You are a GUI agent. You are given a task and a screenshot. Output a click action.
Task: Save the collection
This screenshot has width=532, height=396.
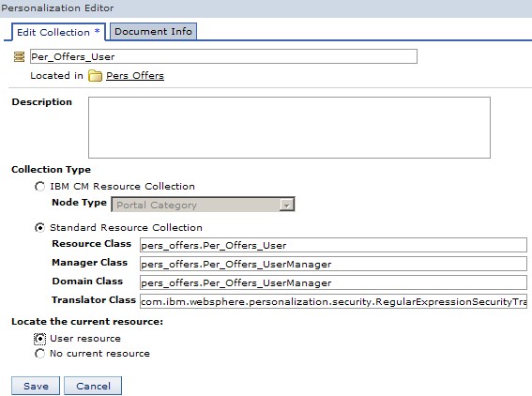36,386
